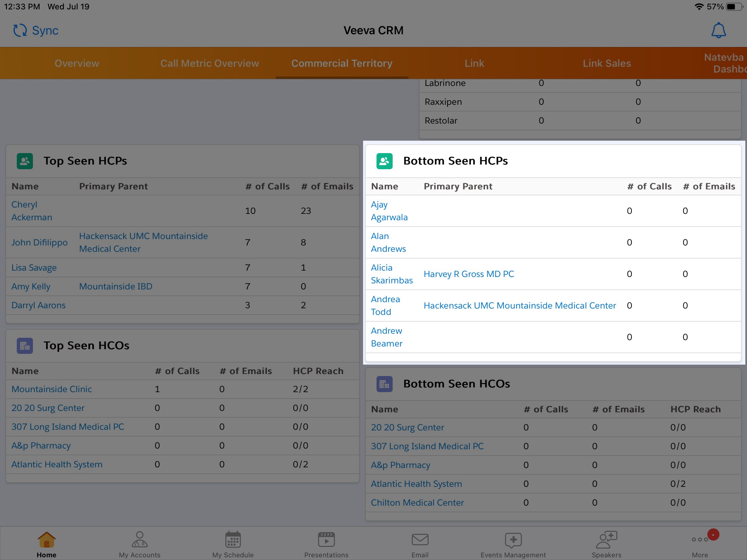Image resolution: width=747 pixels, height=560 pixels.
Task: Open My Schedule calendar icon
Action: (233, 539)
